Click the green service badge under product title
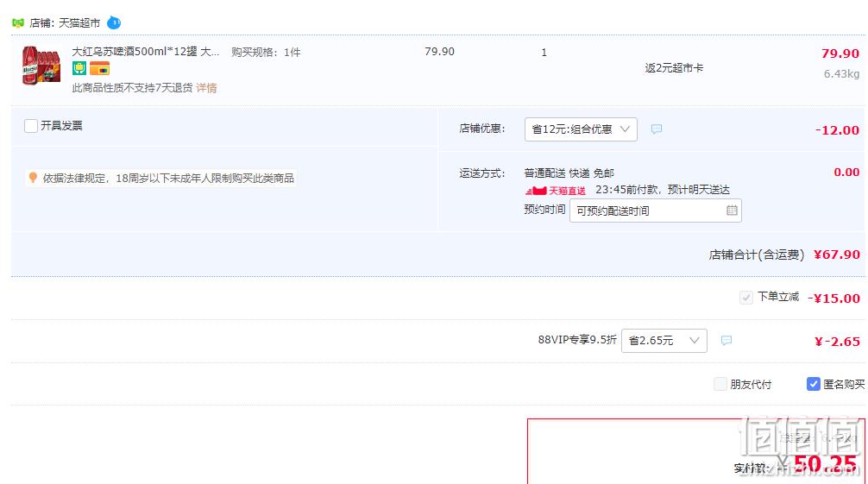Viewport: 868px width, 484px height. tap(79, 69)
